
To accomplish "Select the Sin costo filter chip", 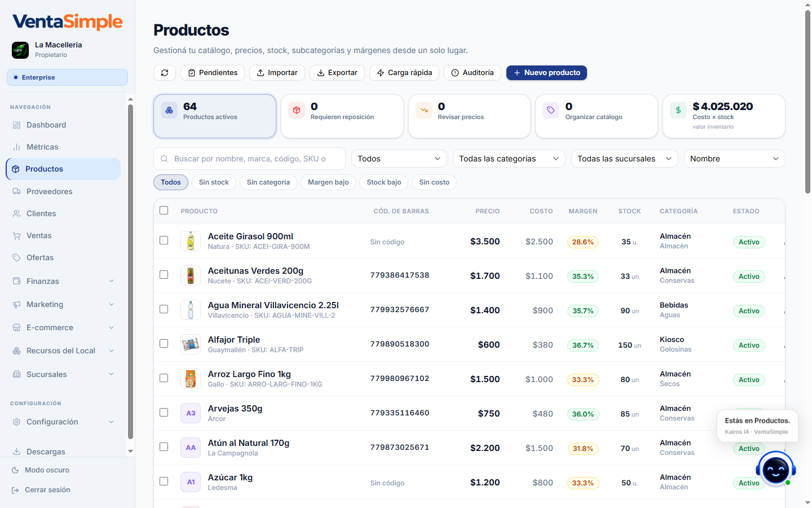I will pos(434,182).
